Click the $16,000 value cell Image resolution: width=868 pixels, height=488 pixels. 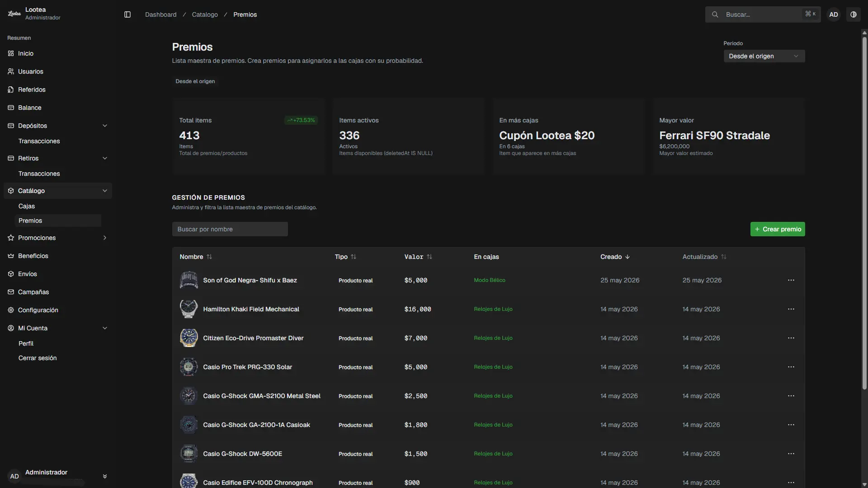tap(418, 309)
